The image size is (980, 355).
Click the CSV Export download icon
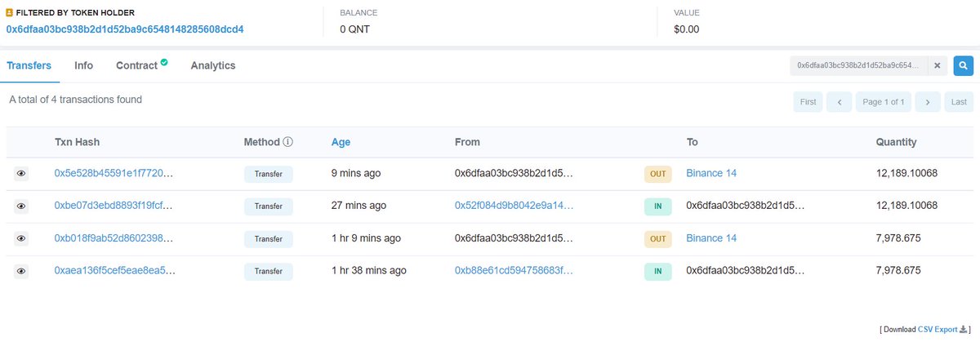963,330
